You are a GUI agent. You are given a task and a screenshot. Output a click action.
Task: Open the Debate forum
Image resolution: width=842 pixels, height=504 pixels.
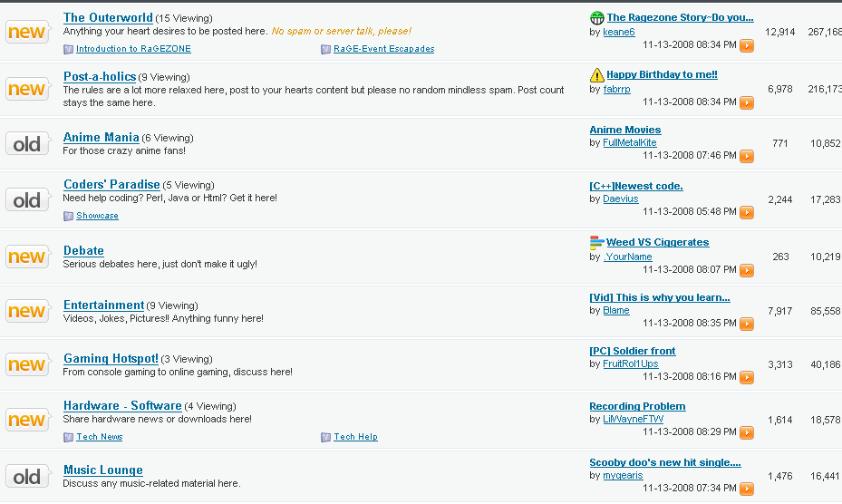point(83,251)
